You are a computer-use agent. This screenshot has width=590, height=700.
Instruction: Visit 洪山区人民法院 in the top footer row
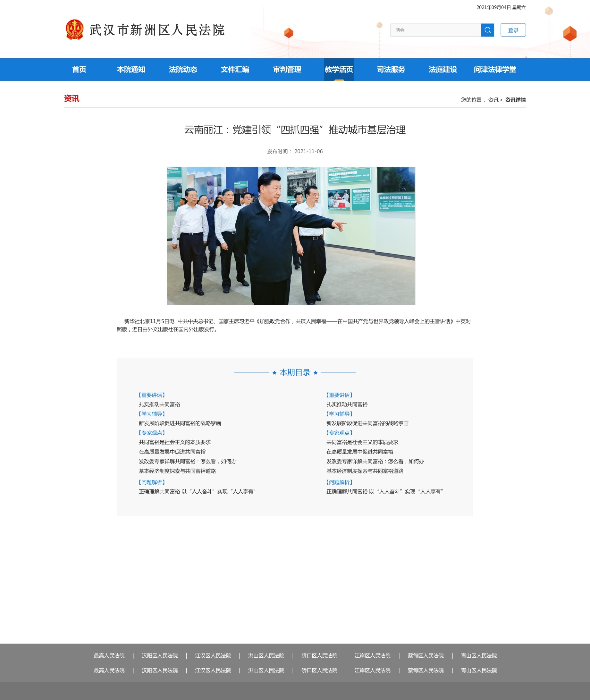coord(266,656)
